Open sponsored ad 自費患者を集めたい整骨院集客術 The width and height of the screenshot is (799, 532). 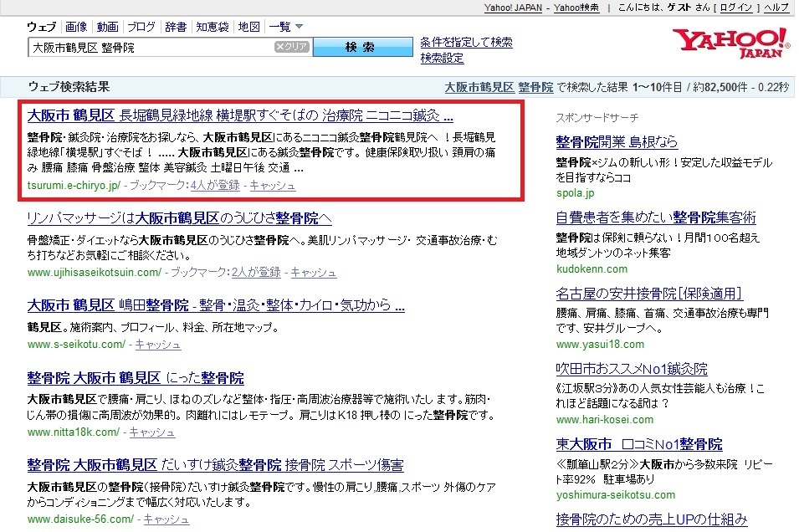click(x=656, y=217)
